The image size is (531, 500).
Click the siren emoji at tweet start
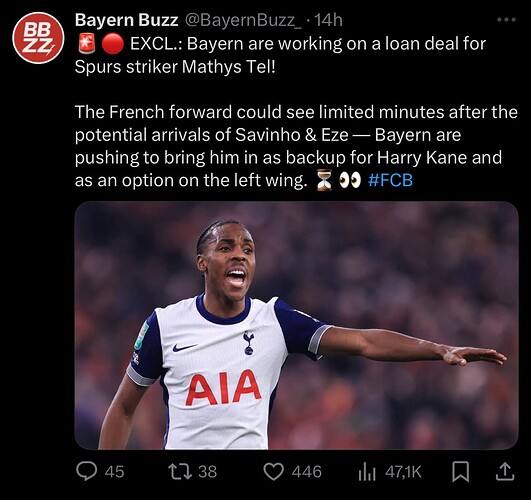coord(86,44)
